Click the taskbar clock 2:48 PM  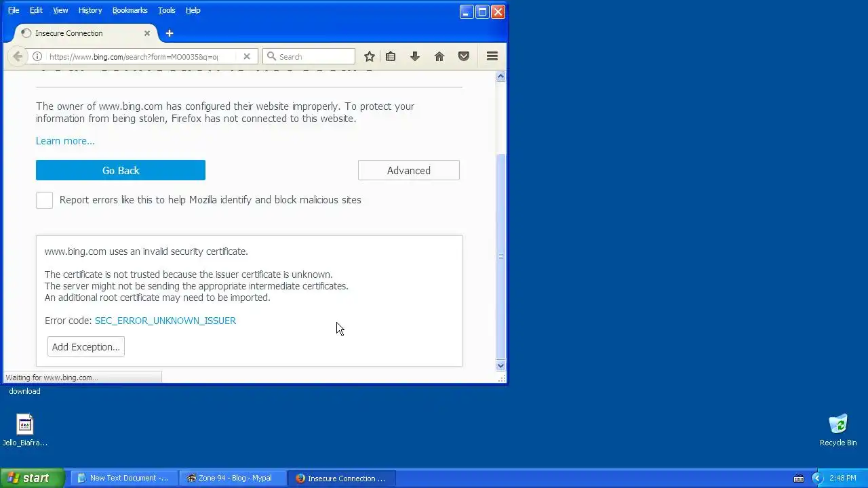point(842,479)
